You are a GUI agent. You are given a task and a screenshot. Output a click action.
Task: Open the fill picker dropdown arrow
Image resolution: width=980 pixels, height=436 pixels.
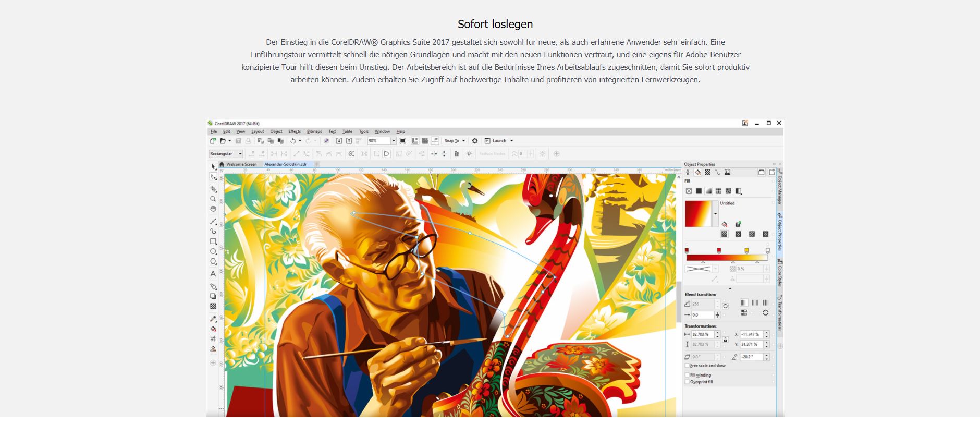point(715,214)
